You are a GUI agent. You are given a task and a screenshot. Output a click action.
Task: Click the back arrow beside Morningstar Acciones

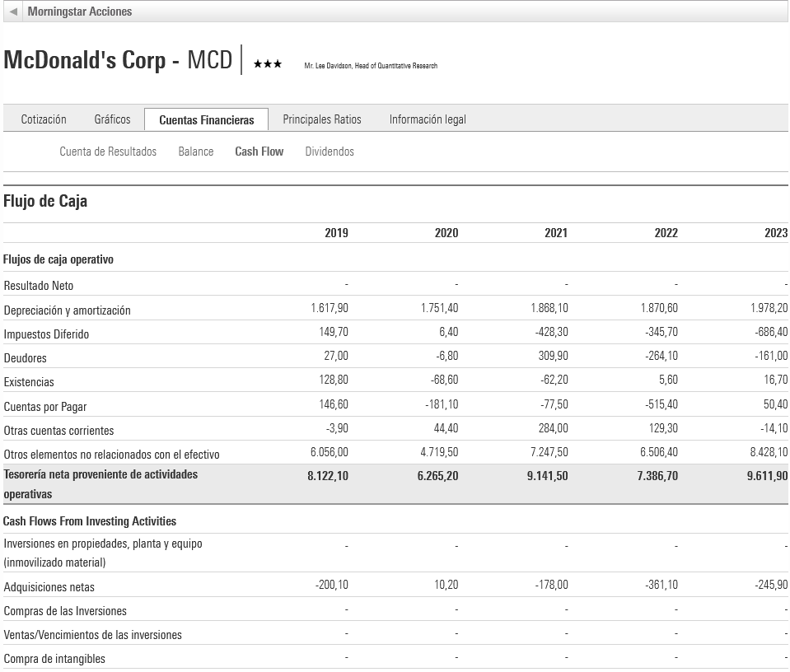pyautogui.click(x=13, y=12)
